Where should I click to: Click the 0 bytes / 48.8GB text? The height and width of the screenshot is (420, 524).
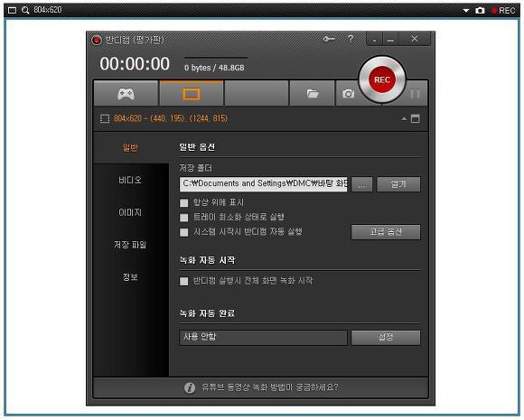(x=214, y=68)
